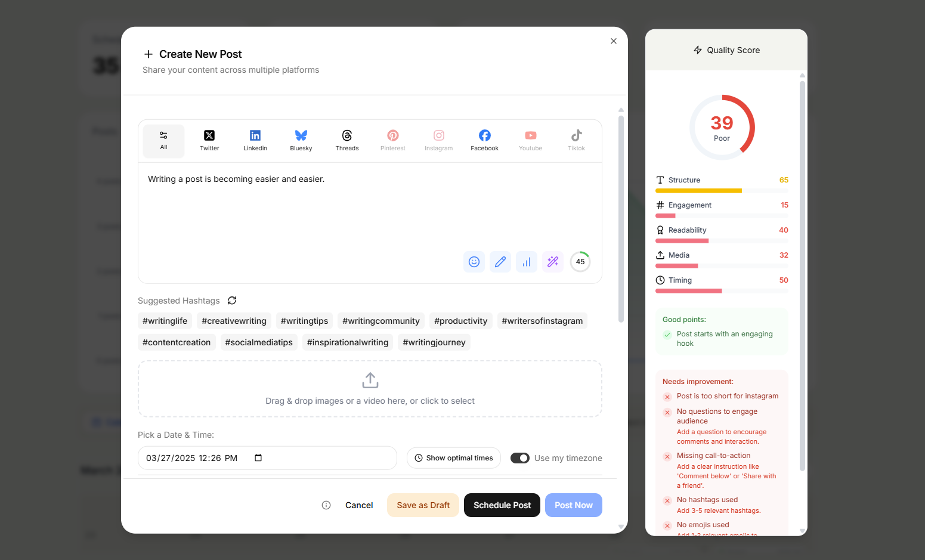Refresh the suggested hashtags
This screenshot has height=560, width=925.
coord(232,301)
